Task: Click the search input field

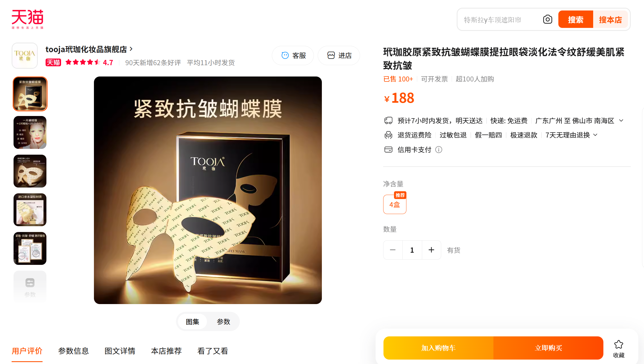Action: 500,20
